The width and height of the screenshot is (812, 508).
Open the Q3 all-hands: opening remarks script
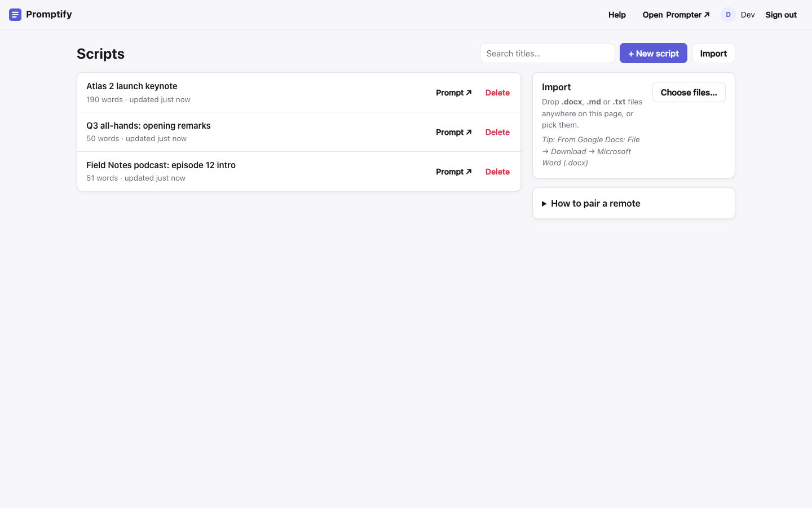tap(148, 126)
